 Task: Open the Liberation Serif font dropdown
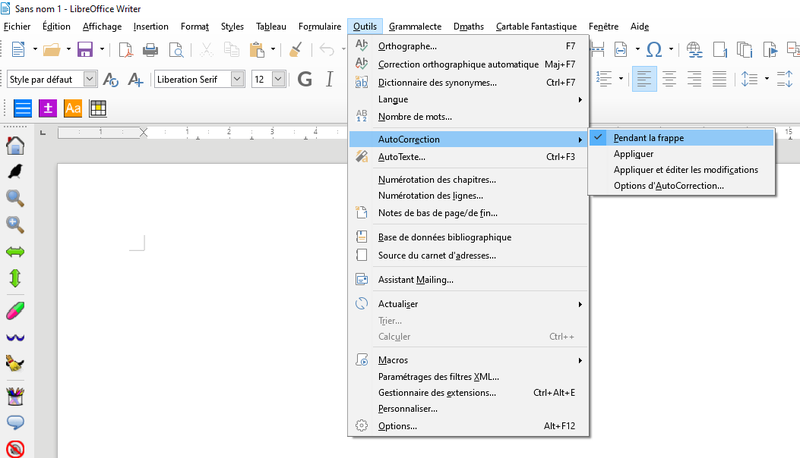tap(237, 79)
